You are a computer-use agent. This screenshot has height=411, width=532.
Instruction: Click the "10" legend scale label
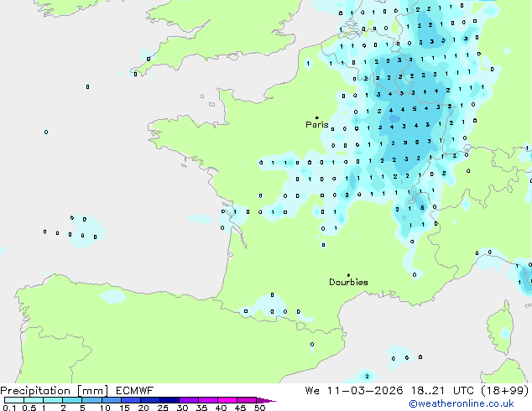(105, 408)
